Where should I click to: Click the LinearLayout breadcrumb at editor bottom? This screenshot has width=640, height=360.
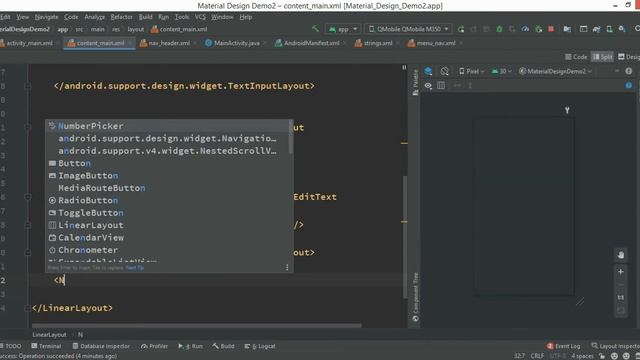[x=49, y=335]
